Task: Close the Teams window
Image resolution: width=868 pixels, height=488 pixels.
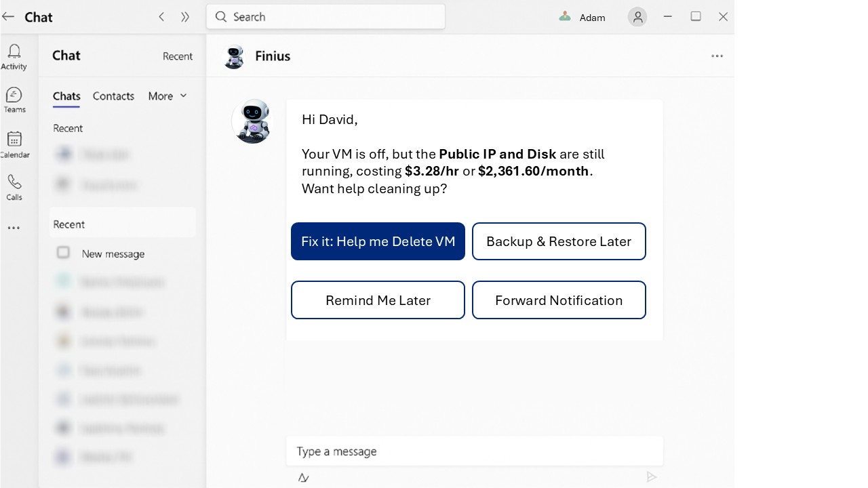Action: tap(723, 17)
